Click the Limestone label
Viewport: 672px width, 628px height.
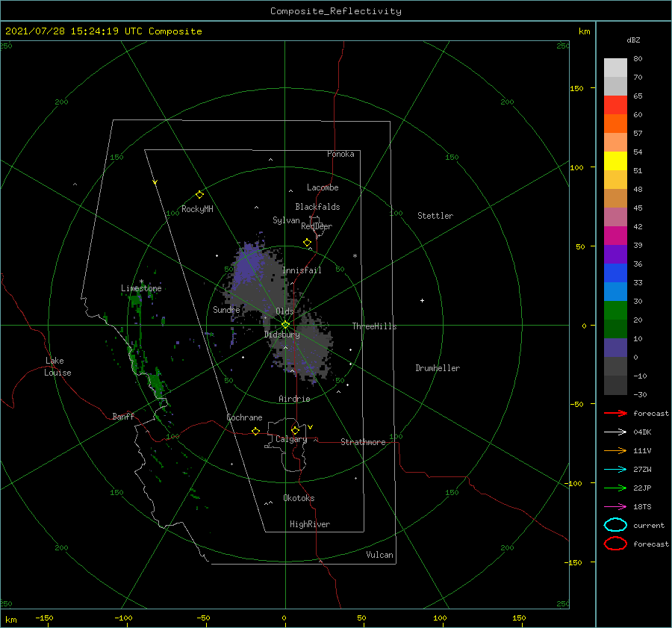point(141,288)
